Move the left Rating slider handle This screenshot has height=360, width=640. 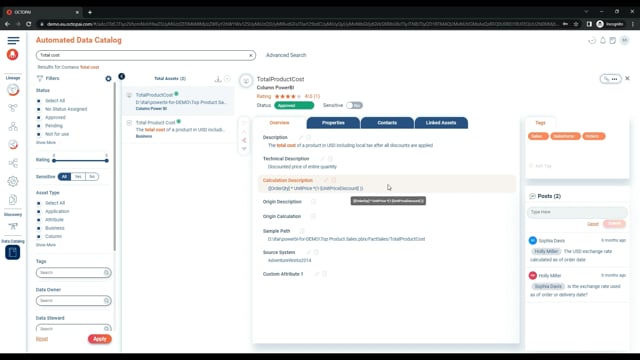54,160
